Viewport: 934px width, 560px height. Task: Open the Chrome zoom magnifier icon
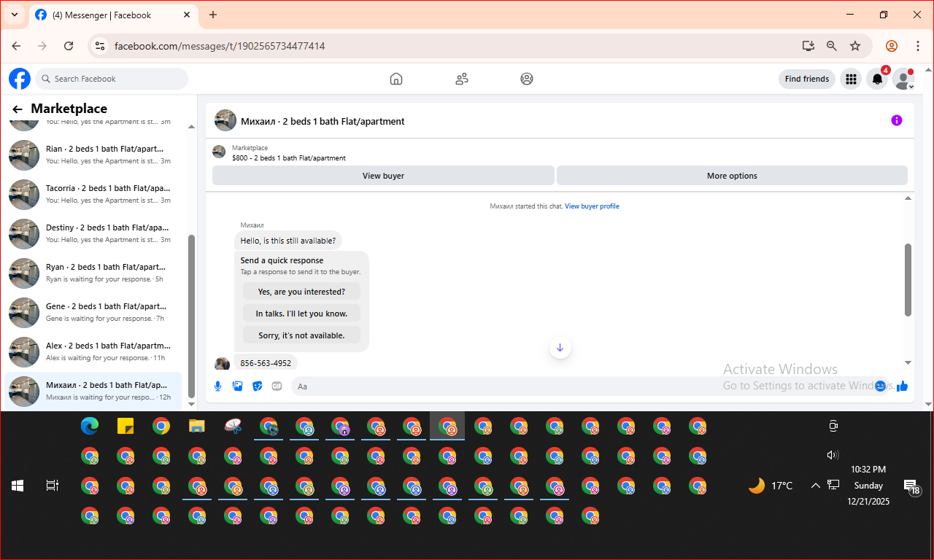832,46
